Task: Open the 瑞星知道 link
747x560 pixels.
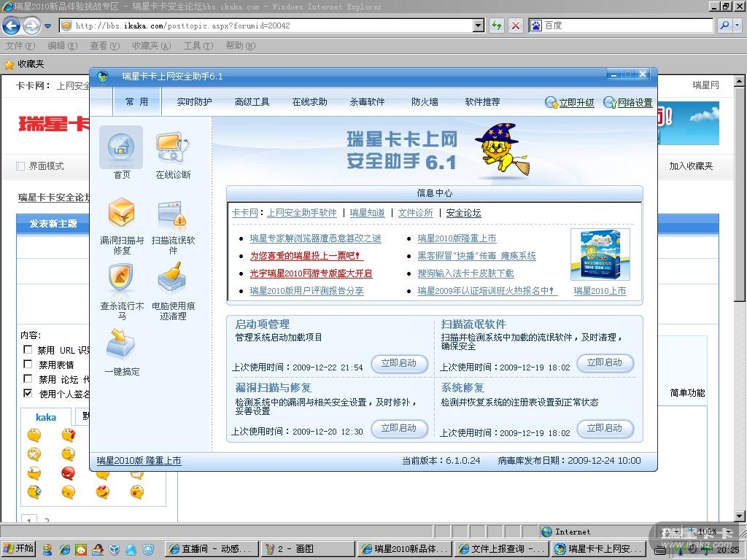Action: tap(368, 213)
